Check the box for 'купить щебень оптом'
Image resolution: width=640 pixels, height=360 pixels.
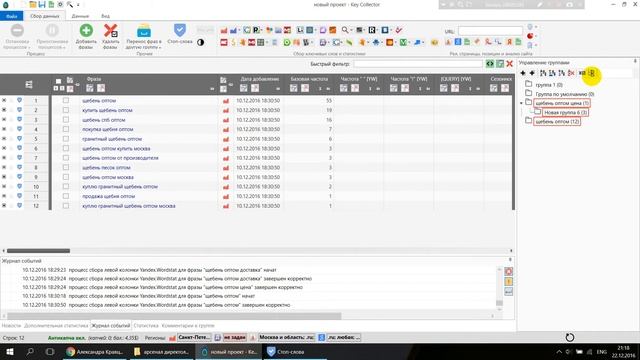point(66,110)
